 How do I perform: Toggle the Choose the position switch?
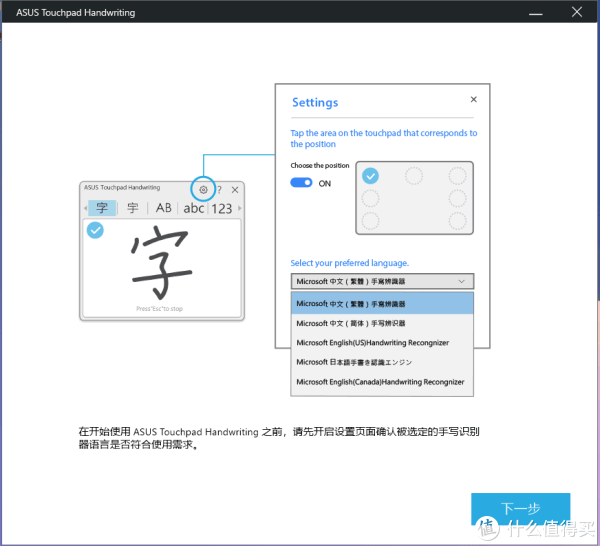[301, 183]
